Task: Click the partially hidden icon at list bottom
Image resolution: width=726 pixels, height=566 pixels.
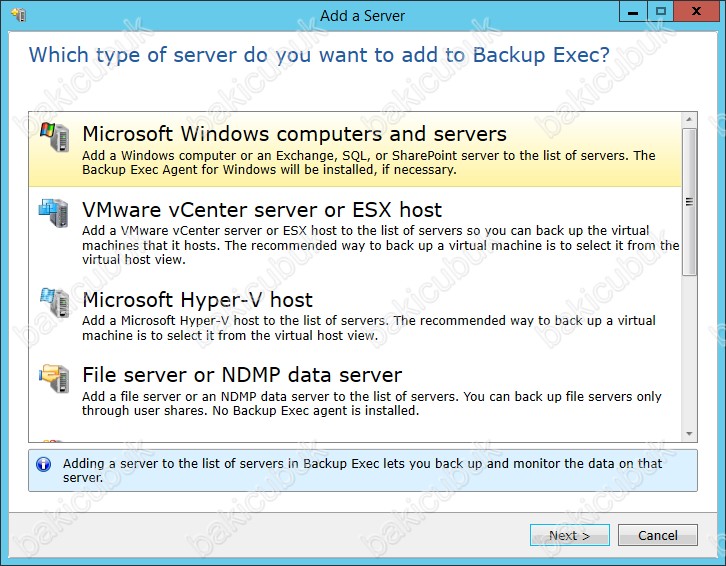Action: click(54, 439)
